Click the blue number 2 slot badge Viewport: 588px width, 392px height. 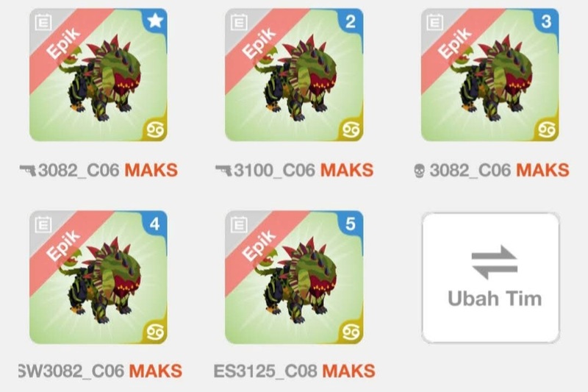point(351,21)
